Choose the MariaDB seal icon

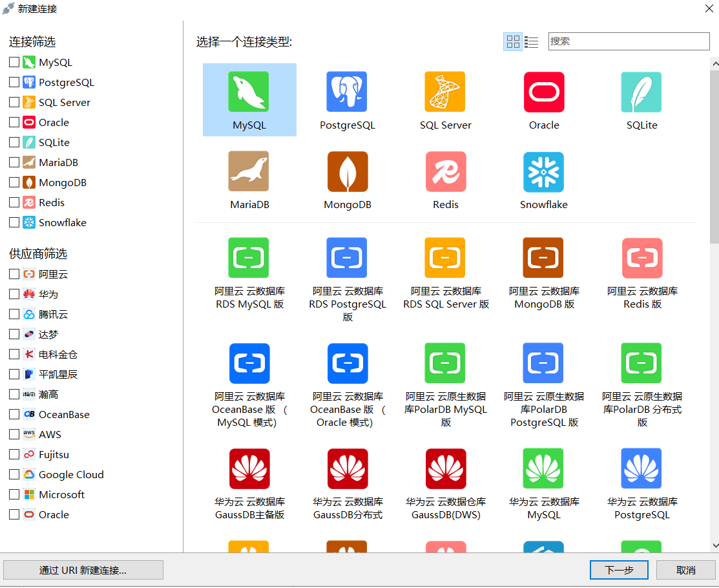tap(249, 172)
